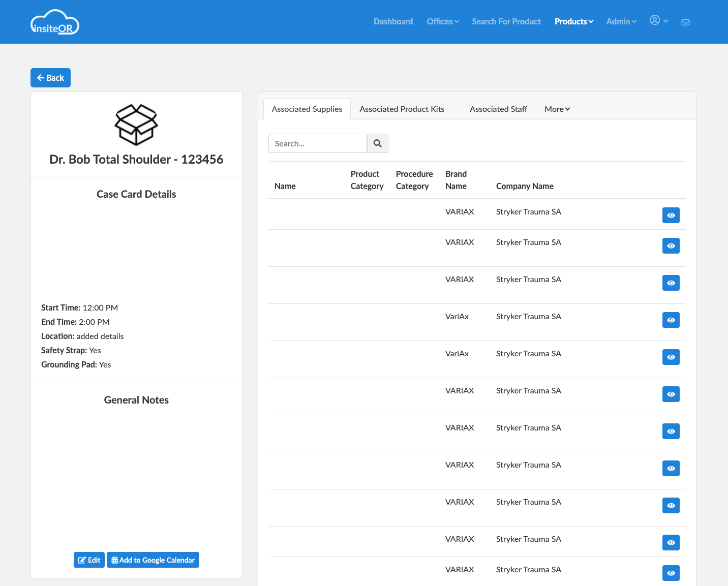Image resolution: width=728 pixels, height=586 pixels.
Task: Switch to the Associated Staff tab
Action: (x=498, y=109)
